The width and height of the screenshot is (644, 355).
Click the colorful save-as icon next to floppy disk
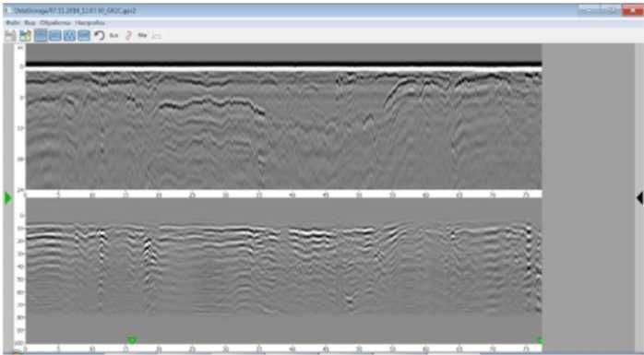(x=26, y=36)
